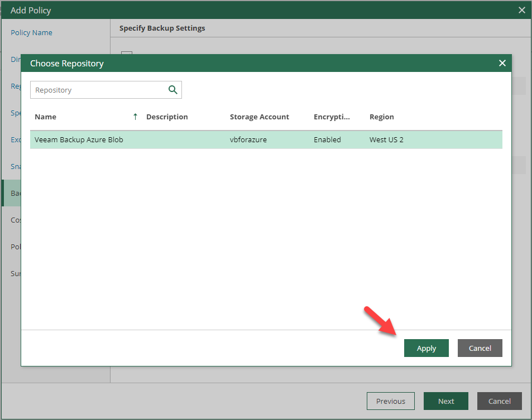Image resolution: width=532 pixels, height=420 pixels.
Task: Sort repositories by the Name column header
Action: pos(45,117)
